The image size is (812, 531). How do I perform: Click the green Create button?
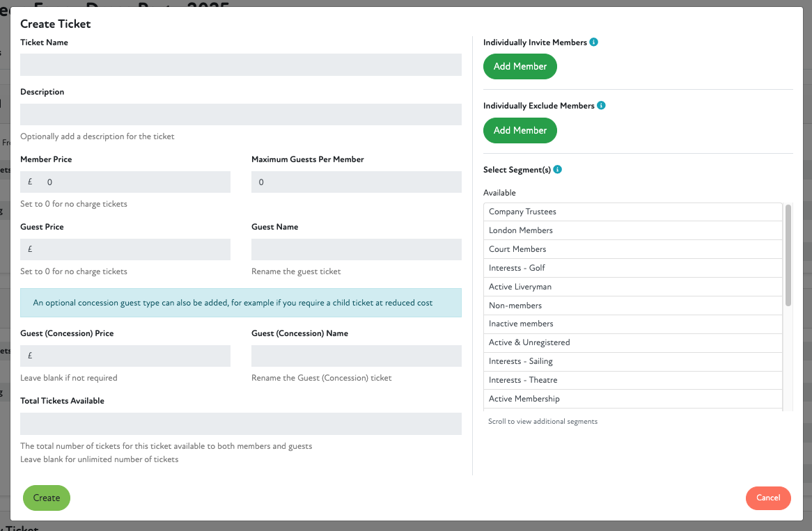point(47,498)
